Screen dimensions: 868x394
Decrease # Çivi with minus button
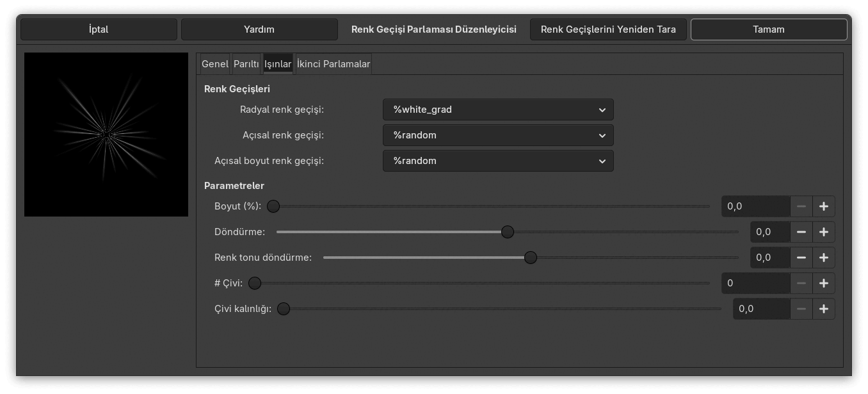[x=801, y=283]
